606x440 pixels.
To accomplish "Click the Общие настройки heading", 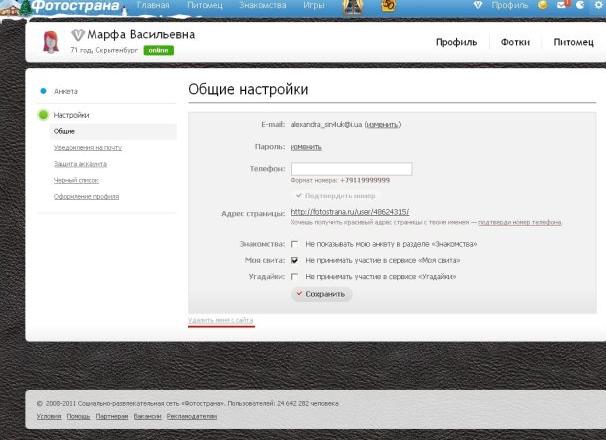I will tap(248, 89).
